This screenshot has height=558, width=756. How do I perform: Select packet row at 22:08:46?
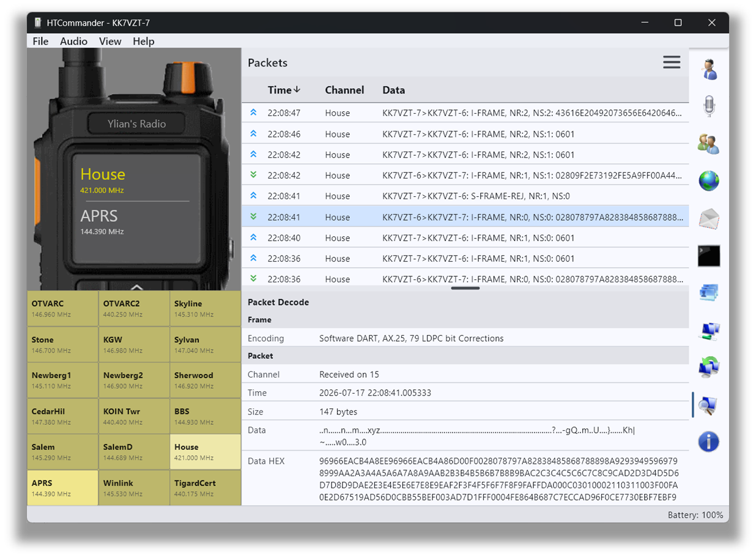pyautogui.click(x=465, y=134)
